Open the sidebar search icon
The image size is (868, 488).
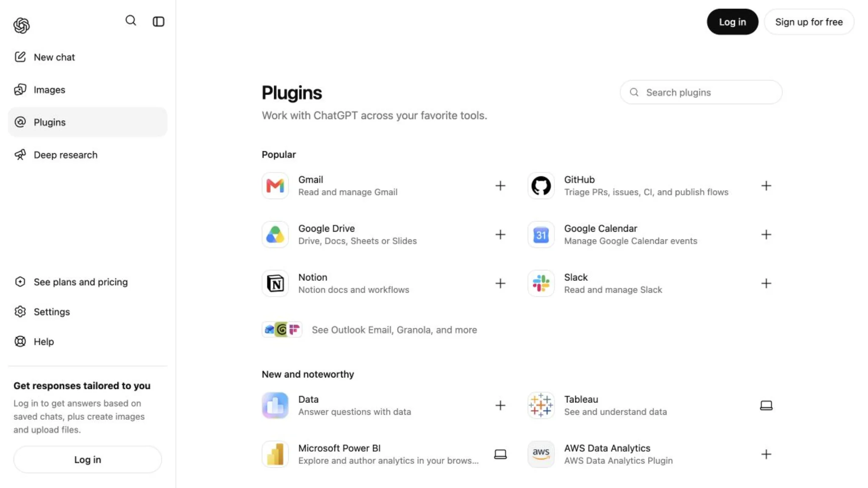pyautogui.click(x=131, y=20)
